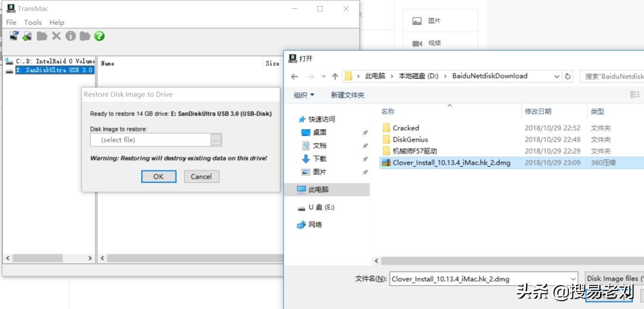Click the Size column header in TransMac
644x309 pixels.
[x=273, y=64]
